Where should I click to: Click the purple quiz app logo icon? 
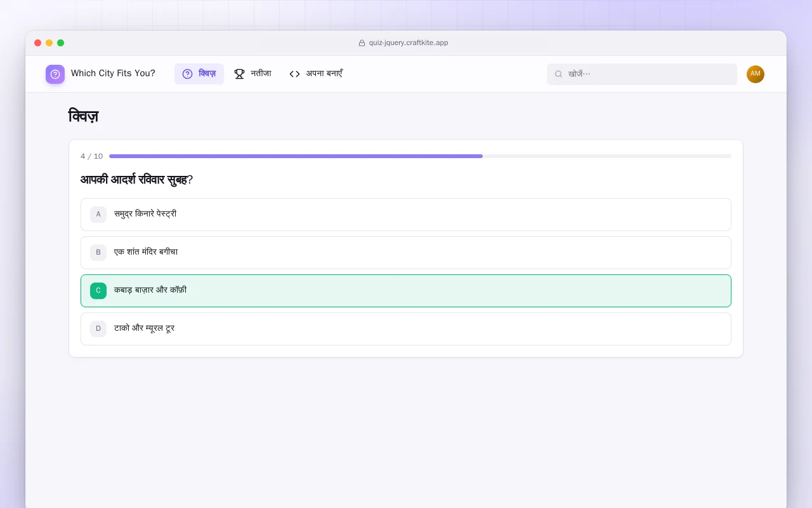tap(55, 74)
